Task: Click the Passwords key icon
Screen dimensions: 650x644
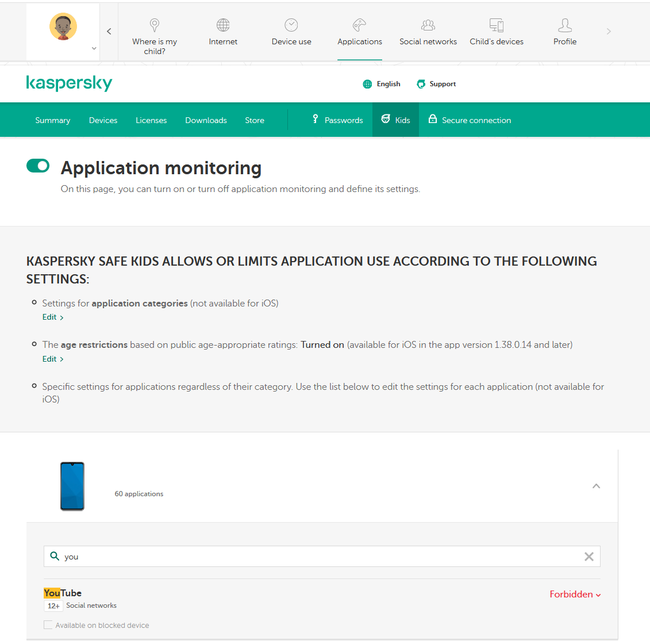Action: 316,119
